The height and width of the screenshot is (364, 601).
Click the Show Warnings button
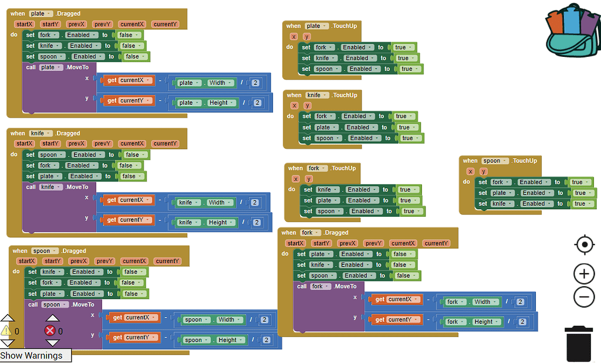click(32, 356)
